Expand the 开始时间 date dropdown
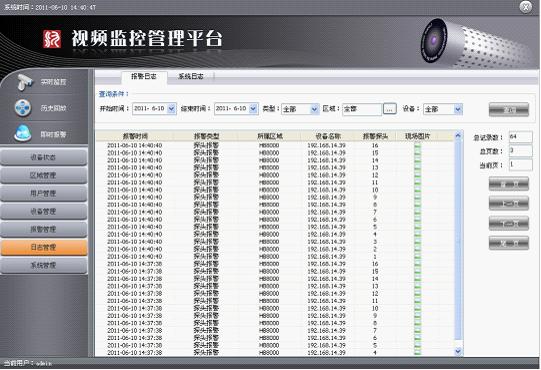Image resolution: width=541 pixels, height=370 pixels. (x=171, y=109)
